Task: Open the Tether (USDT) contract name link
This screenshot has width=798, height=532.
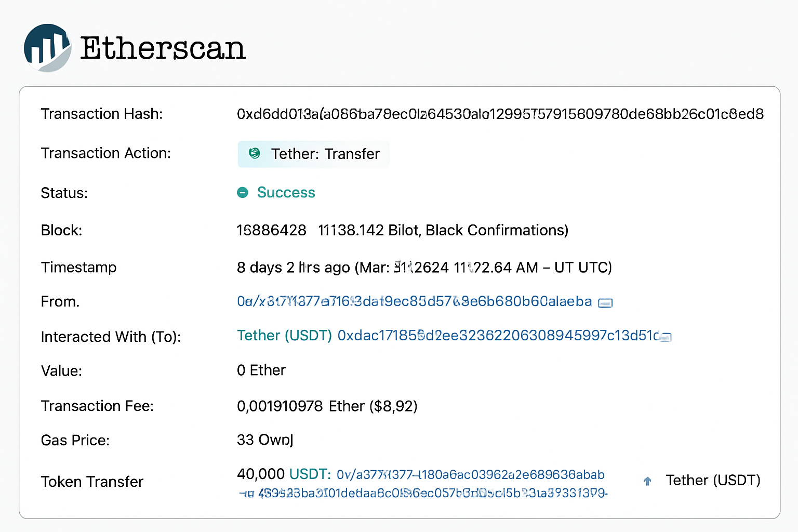Action: (x=285, y=336)
